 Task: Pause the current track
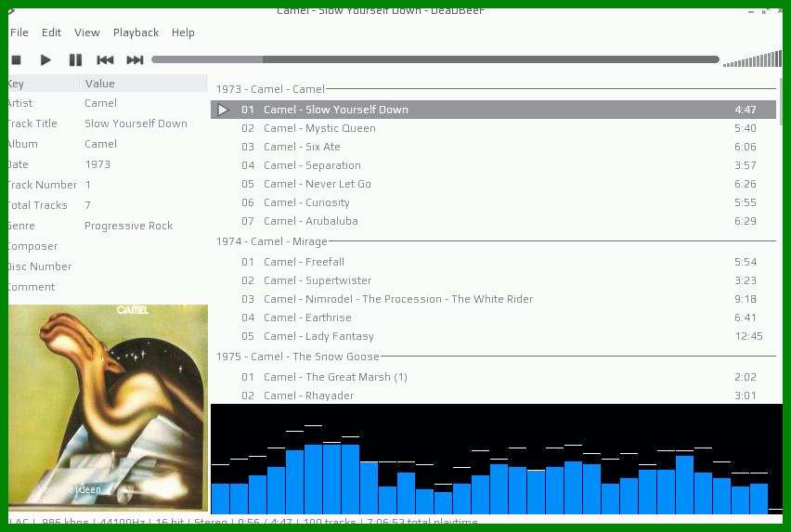tap(75, 60)
